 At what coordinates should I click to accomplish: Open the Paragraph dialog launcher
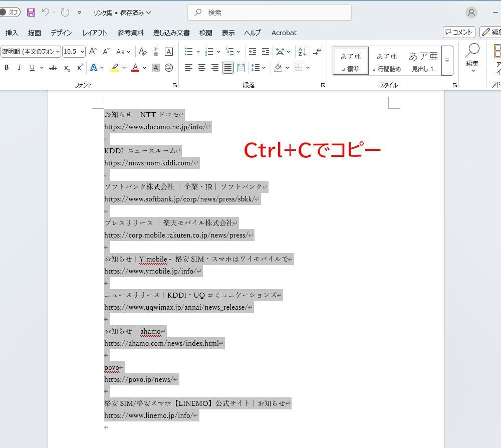click(x=323, y=85)
